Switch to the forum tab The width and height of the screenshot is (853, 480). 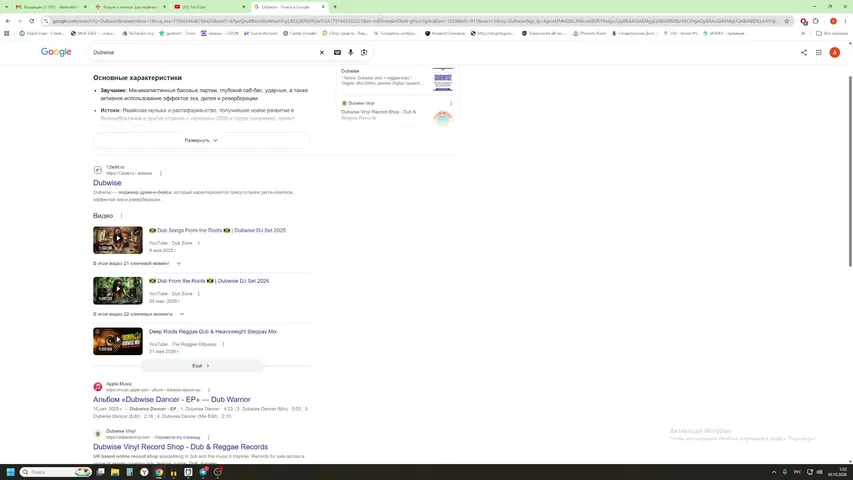click(130, 7)
